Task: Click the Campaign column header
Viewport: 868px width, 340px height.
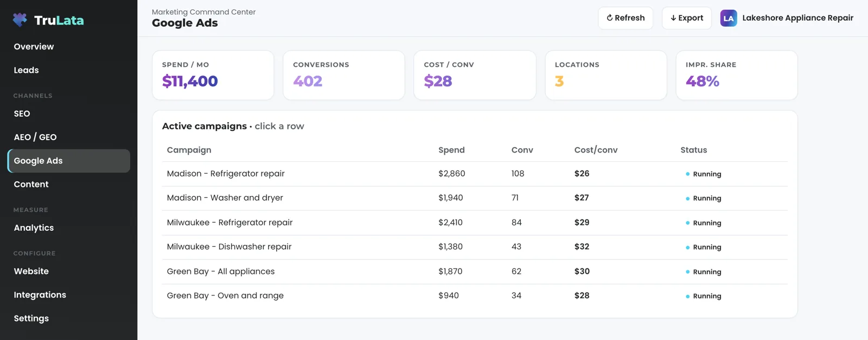Action: click(x=189, y=150)
